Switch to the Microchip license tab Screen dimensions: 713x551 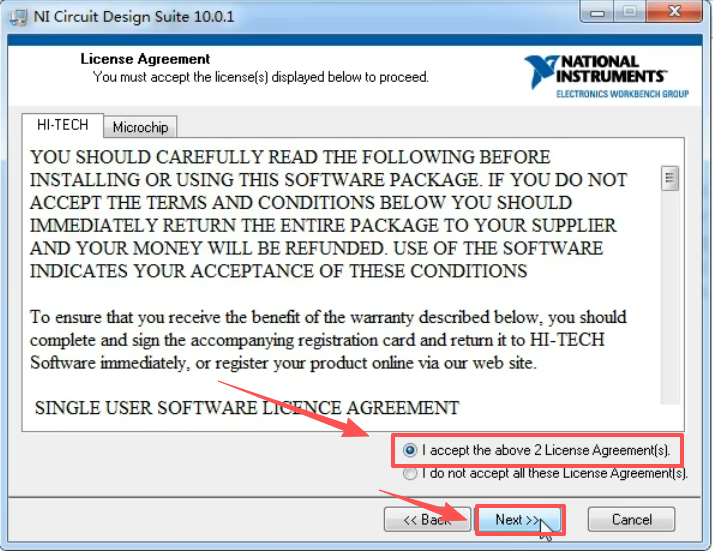[140, 127]
